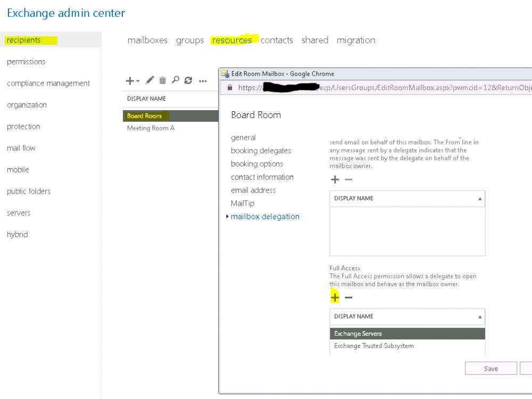
Task: Open the public folders section
Action: 29,192
